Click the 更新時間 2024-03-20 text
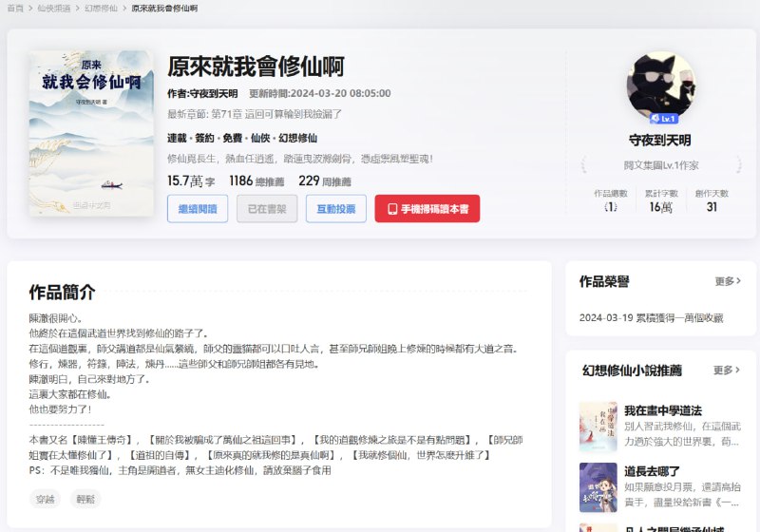760x532 pixels. [320, 93]
